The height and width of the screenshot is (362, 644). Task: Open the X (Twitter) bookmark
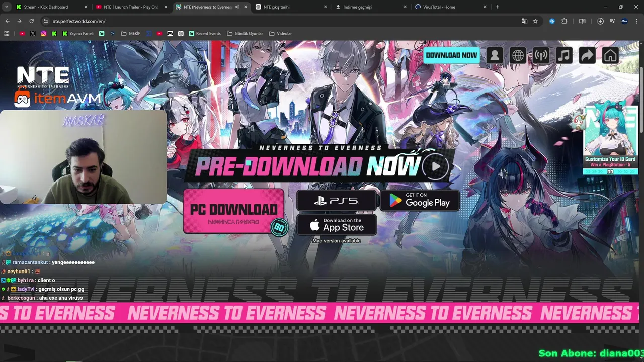point(33,34)
